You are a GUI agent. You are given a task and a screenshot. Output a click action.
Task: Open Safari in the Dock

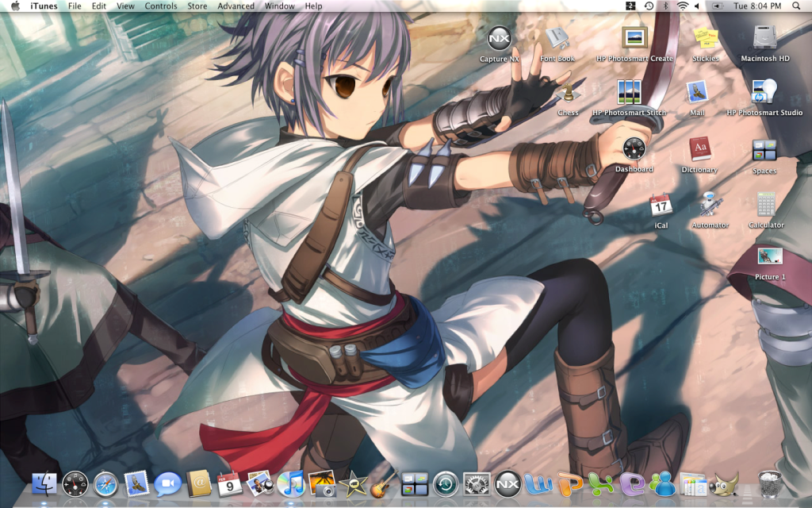105,485
